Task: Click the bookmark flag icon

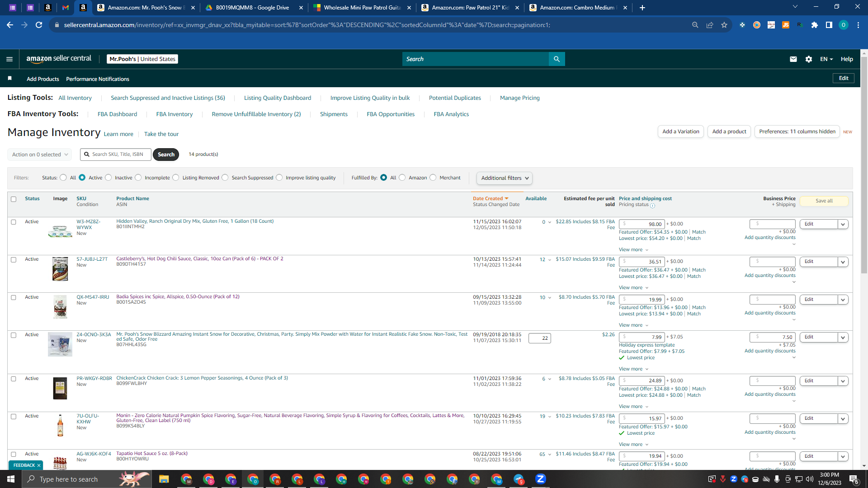Action: click(10, 79)
